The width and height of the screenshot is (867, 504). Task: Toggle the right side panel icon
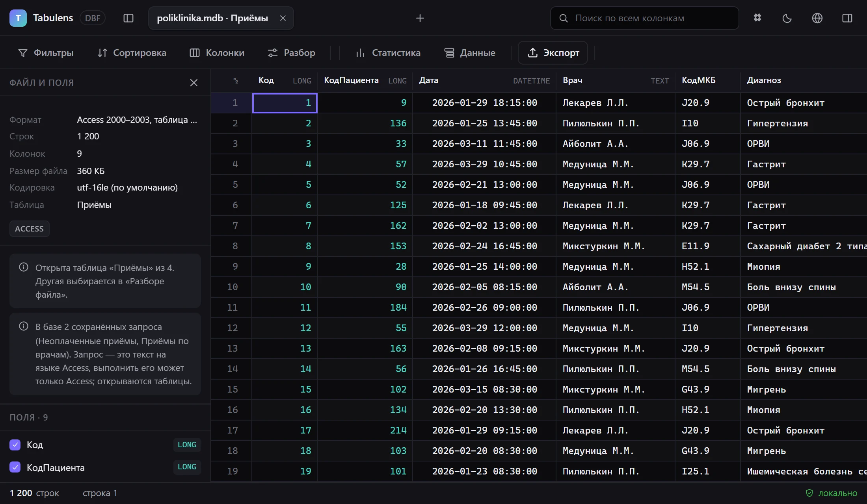847,18
